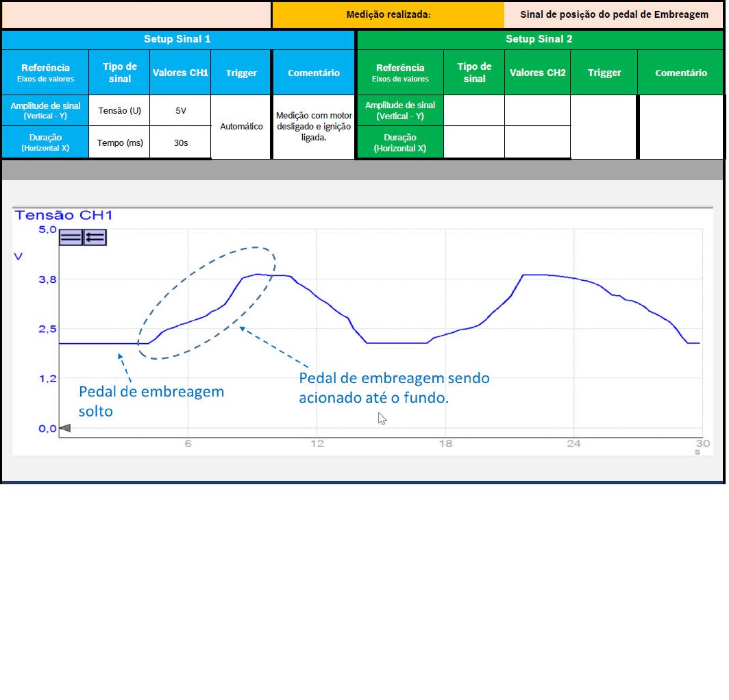729x700 pixels.
Task: Click the Automático trigger cell
Action: 241,127
